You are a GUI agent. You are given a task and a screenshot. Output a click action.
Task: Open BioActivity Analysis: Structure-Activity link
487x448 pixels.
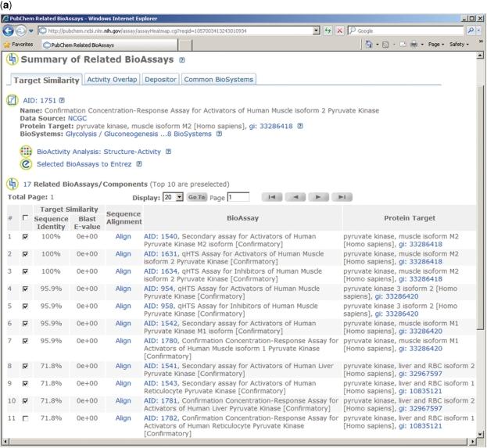tap(98, 152)
